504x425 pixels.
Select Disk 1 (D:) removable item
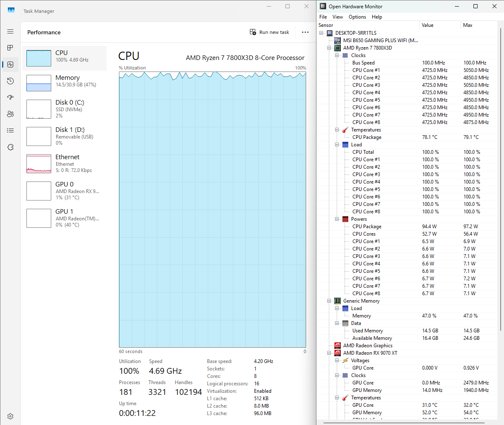click(64, 136)
